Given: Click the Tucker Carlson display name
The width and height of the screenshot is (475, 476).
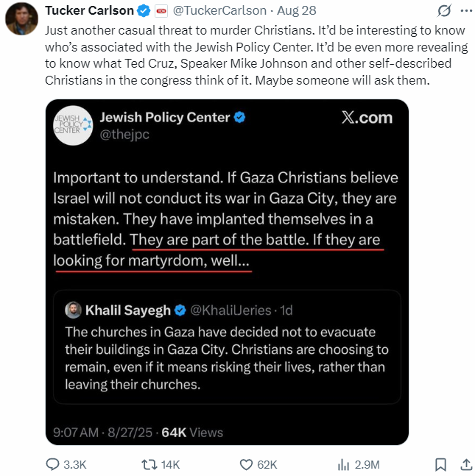Looking at the screenshot, I should pyautogui.click(x=89, y=11).
